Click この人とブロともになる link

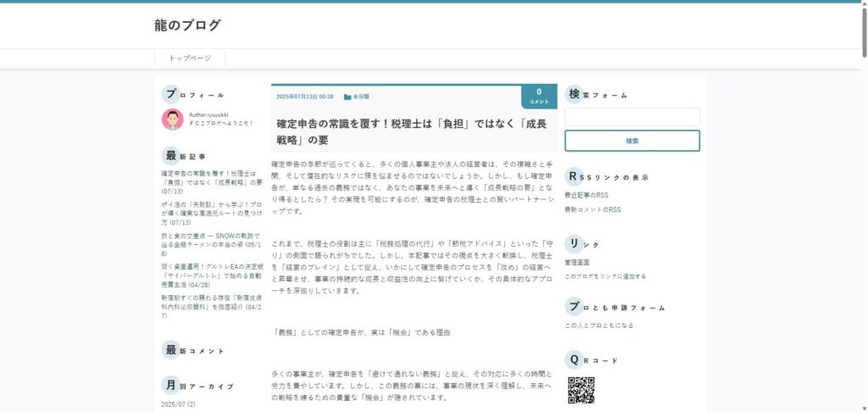598,326
